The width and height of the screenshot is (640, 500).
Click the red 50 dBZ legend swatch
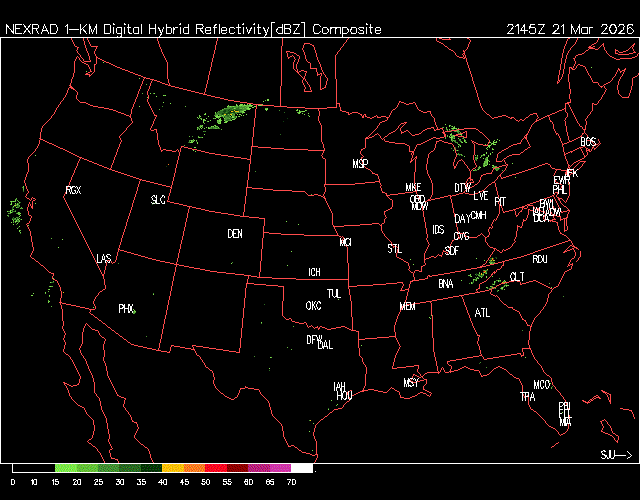[x=215, y=468]
